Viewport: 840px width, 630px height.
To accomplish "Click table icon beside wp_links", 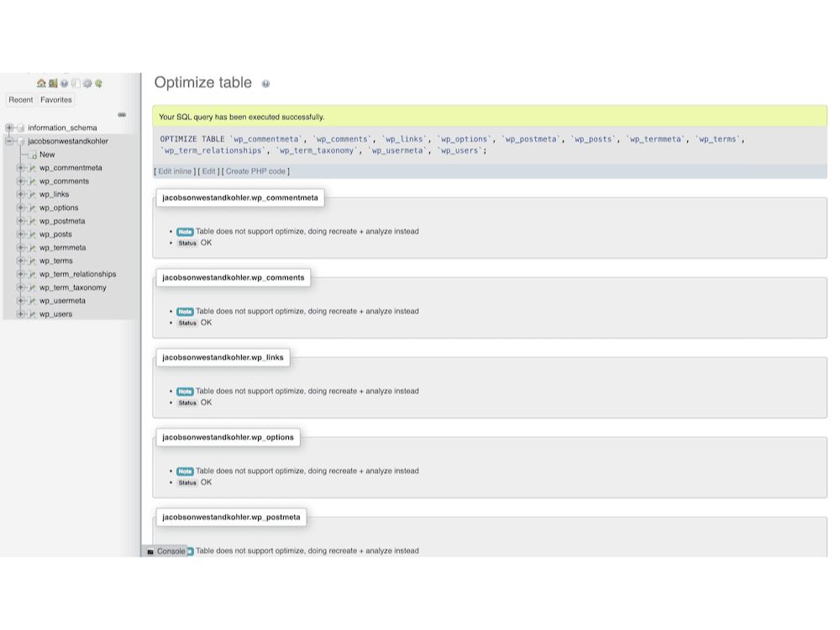I will pos(32,195).
